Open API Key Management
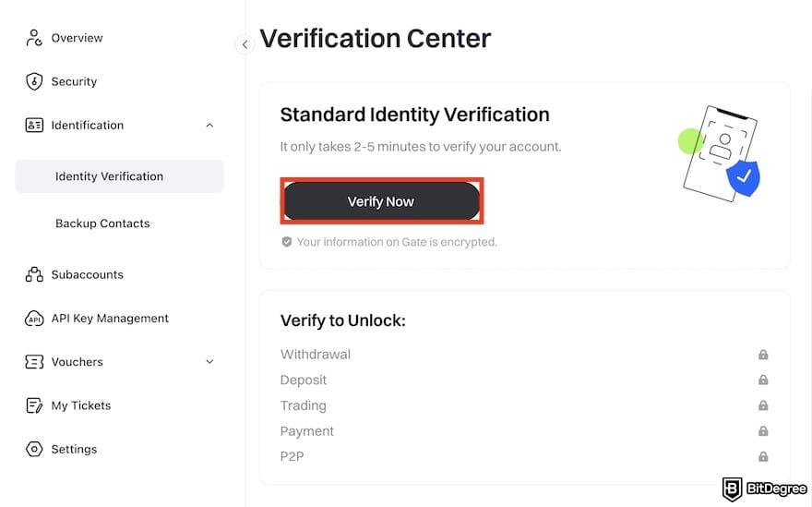Image resolution: width=812 pixels, height=507 pixels. click(110, 319)
